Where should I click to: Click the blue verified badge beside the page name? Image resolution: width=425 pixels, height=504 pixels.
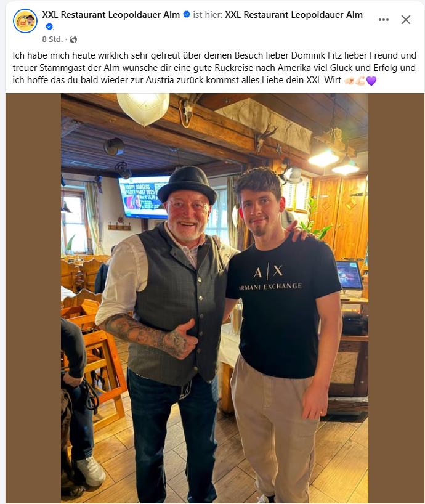click(186, 14)
